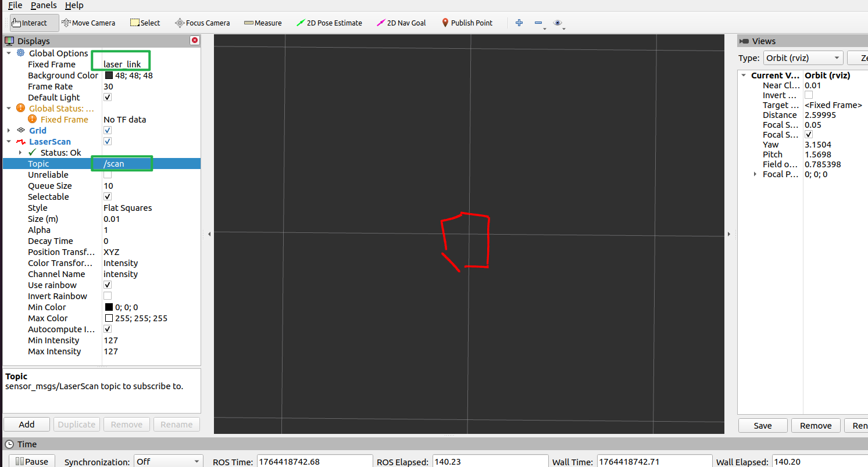Viewport: 868px width, 467px height.
Task: Open the Synchronization dropdown
Action: point(168,462)
